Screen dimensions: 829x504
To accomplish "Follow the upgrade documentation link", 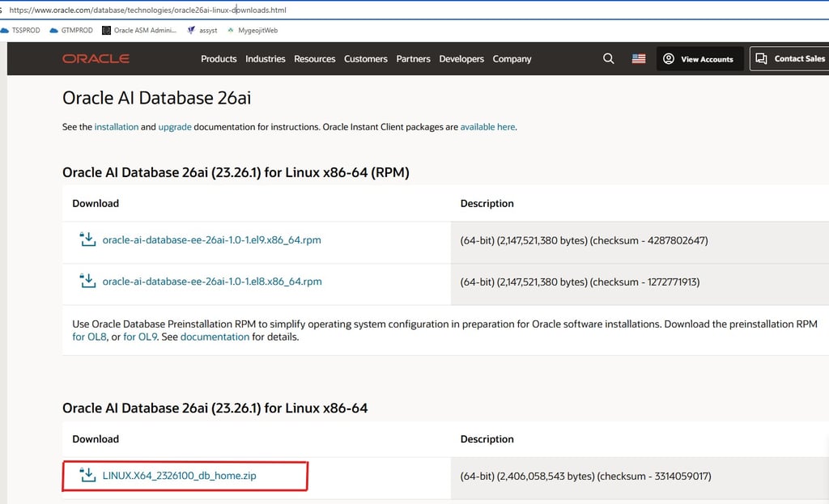I will [175, 127].
